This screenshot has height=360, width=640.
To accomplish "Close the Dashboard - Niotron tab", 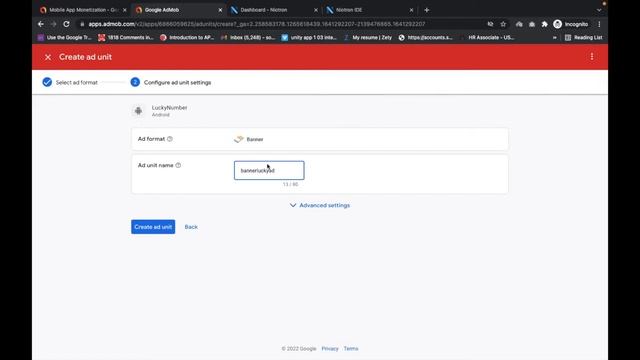I will tap(316, 10).
